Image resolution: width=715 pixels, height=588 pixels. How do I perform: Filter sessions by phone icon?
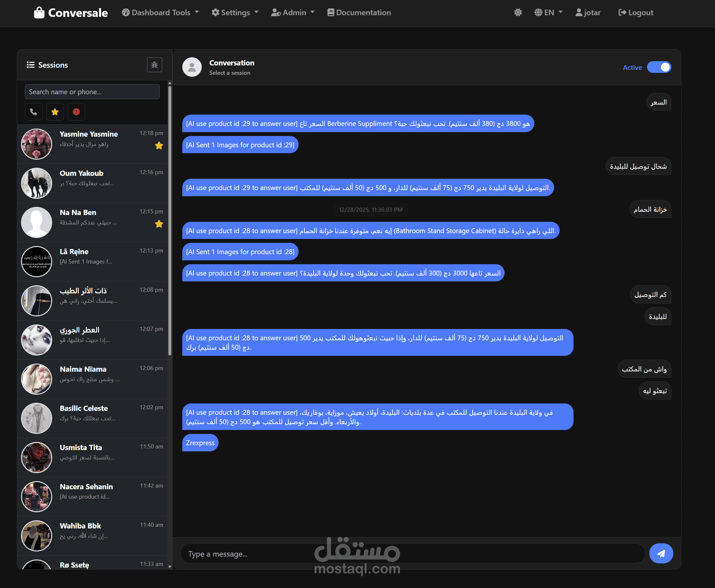(34, 112)
